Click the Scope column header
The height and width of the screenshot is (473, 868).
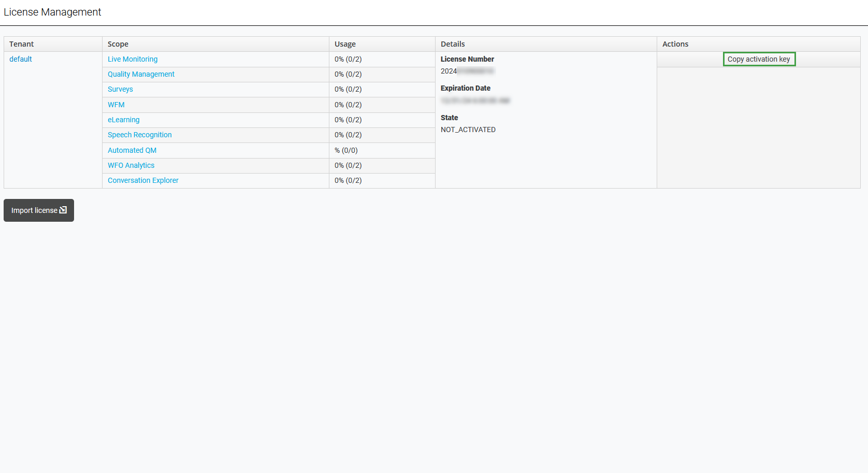(x=215, y=44)
